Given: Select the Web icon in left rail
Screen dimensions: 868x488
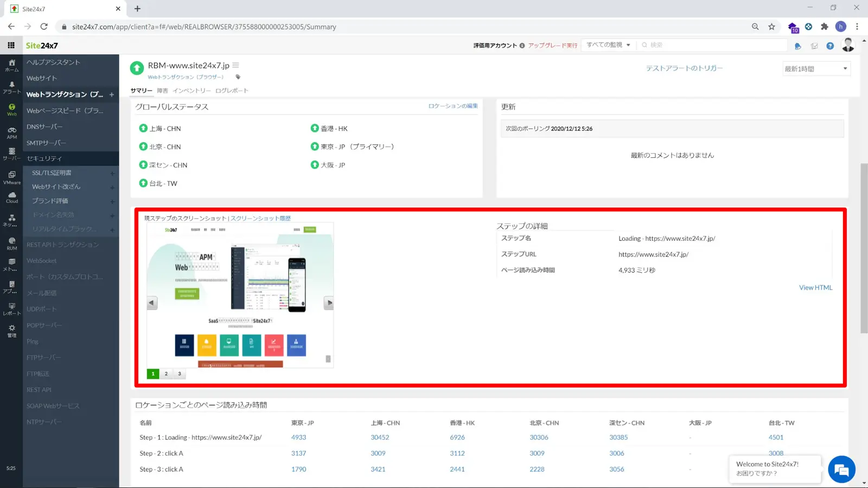Looking at the screenshot, I should pos(11,110).
